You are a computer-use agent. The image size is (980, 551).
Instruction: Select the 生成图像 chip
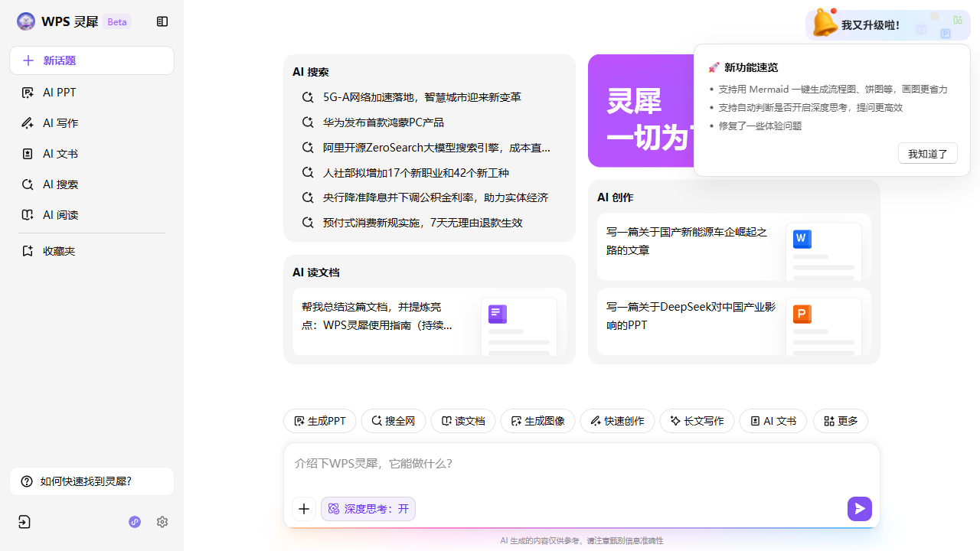(x=537, y=421)
